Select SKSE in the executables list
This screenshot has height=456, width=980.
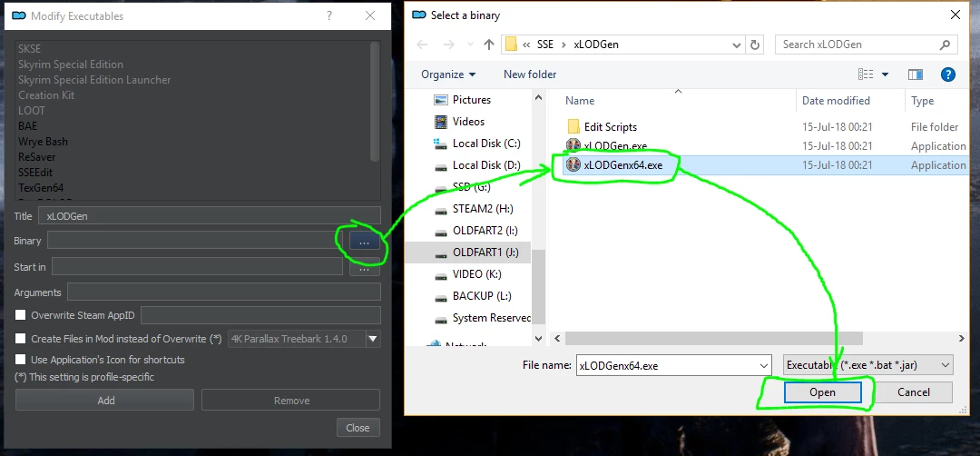pyautogui.click(x=29, y=49)
